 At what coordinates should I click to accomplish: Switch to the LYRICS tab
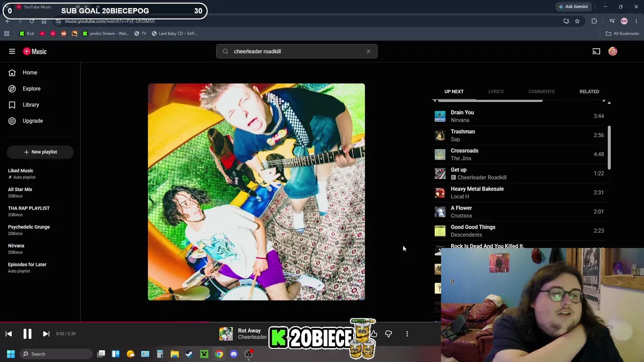[496, 92]
